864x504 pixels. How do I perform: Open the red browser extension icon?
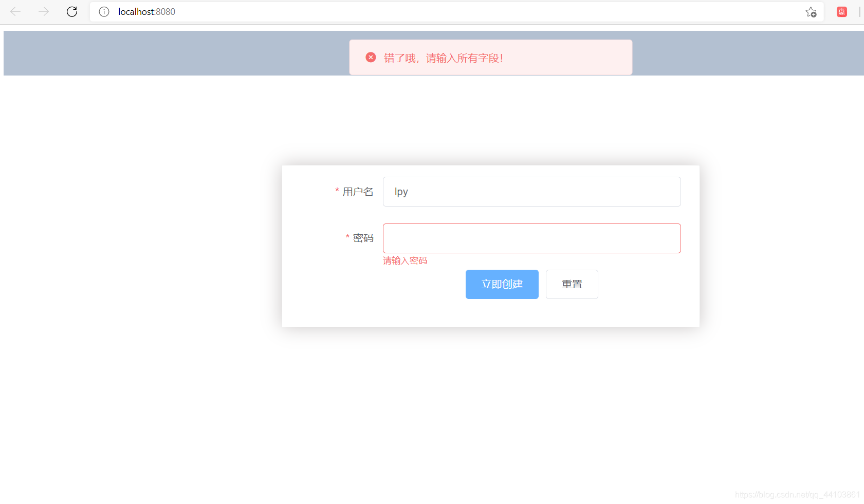[842, 12]
